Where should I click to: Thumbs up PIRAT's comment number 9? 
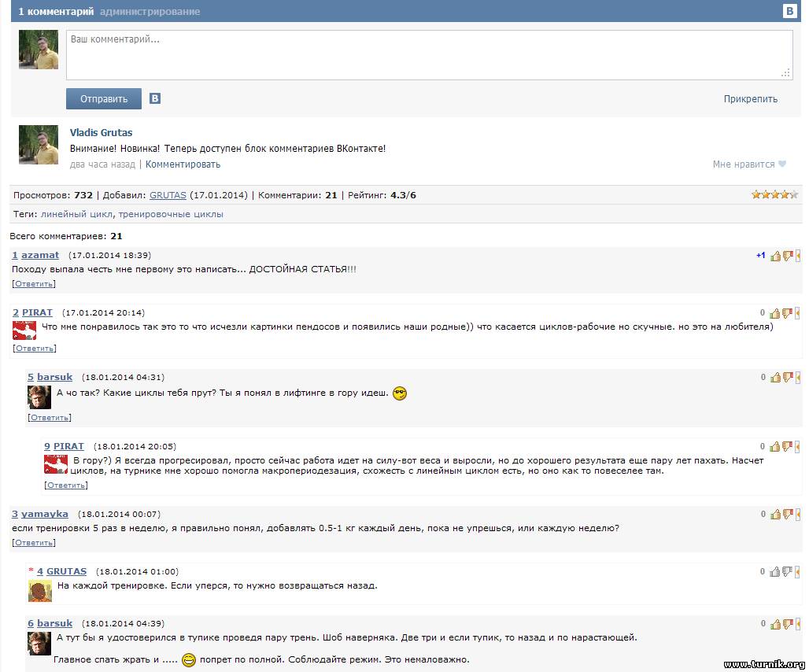click(x=775, y=447)
